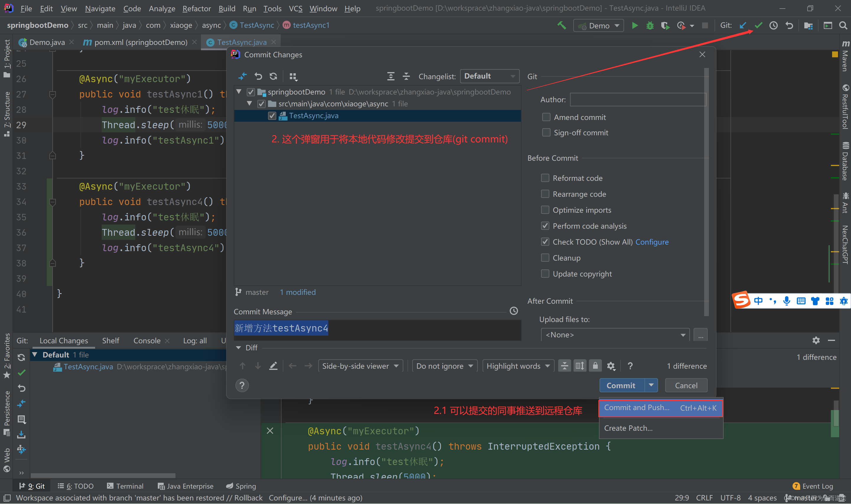Open the Changelist Default dropdown
This screenshot has width=851, height=504.
click(489, 76)
